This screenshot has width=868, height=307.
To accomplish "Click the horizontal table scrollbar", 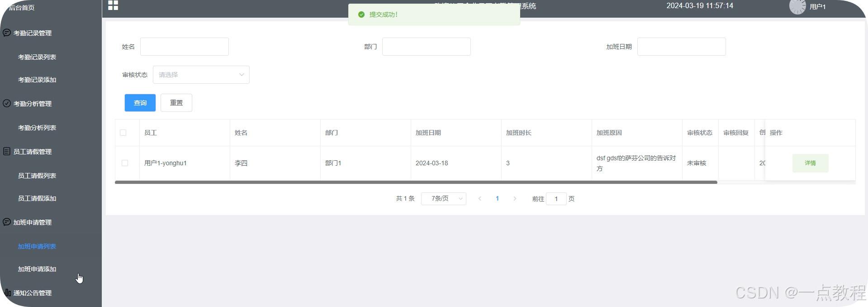I will [x=416, y=182].
